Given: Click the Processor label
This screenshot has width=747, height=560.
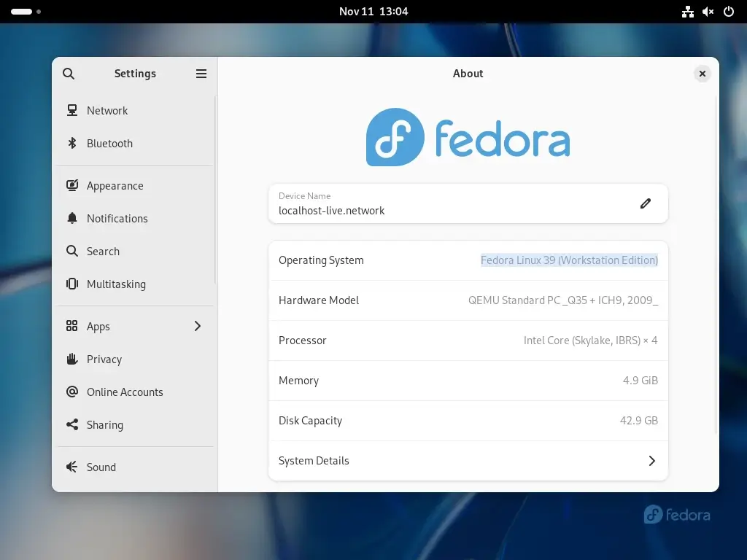Looking at the screenshot, I should (x=303, y=340).
